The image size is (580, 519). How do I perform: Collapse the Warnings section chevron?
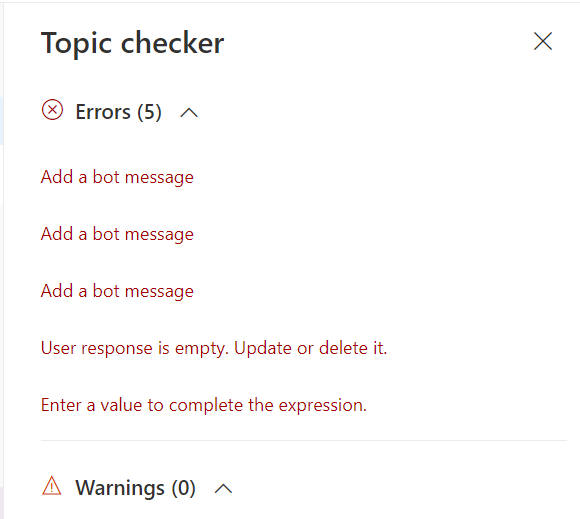pyautogui.click(x=223, y=489)
